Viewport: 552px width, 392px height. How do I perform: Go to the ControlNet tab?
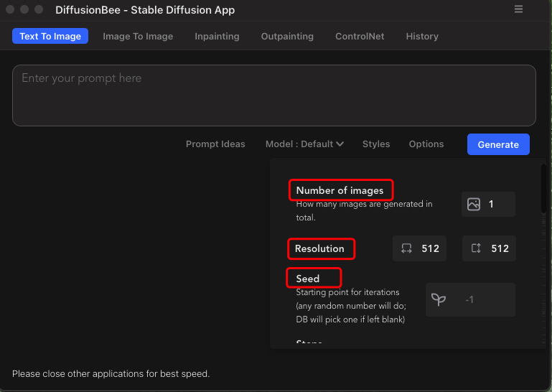(x=360, y=37)
